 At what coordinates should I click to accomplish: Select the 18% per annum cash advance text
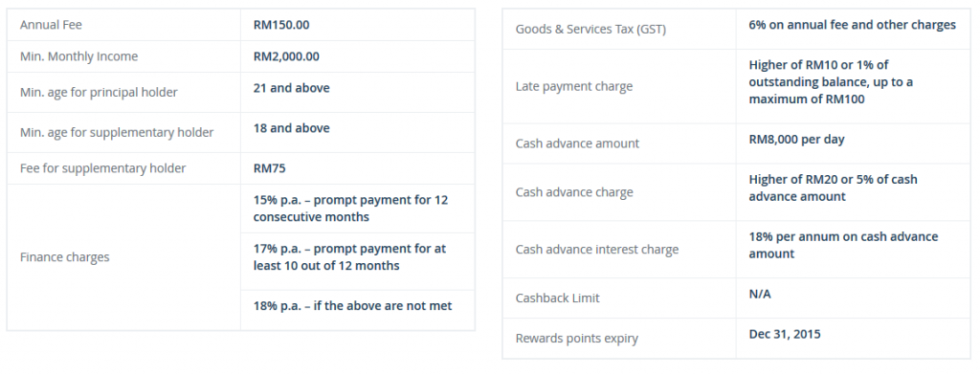click(843, 245)
